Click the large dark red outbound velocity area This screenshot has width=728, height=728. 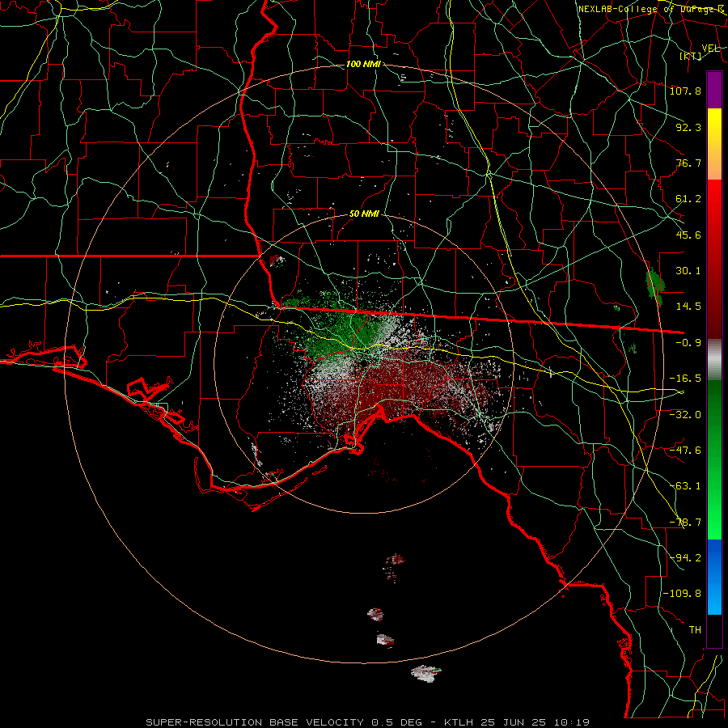click(x=400, y=387)
